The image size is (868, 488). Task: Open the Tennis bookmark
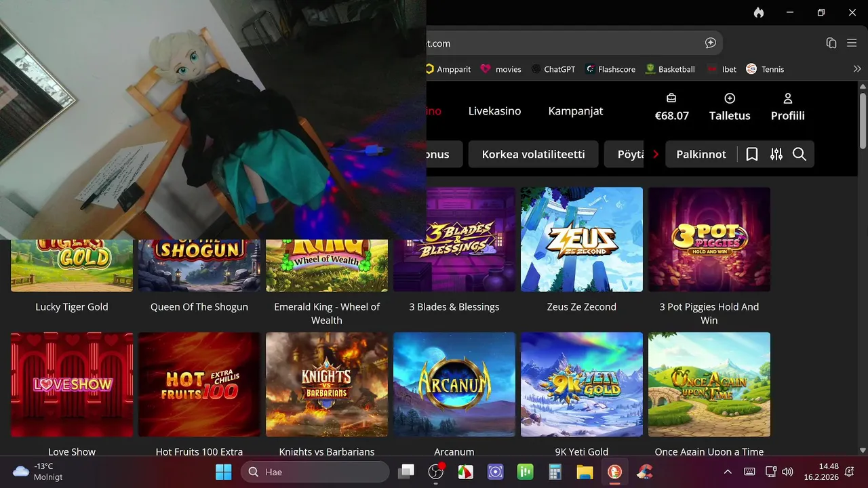[765, 69]
